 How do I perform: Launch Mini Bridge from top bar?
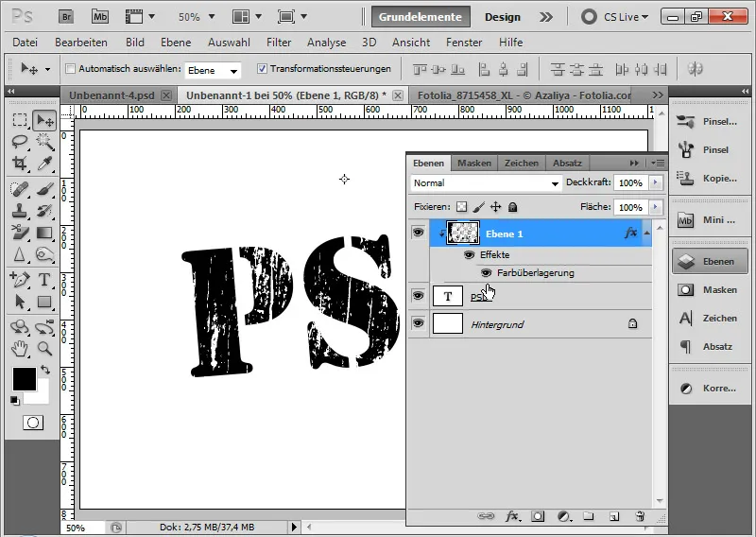click(x=100, y=17)
